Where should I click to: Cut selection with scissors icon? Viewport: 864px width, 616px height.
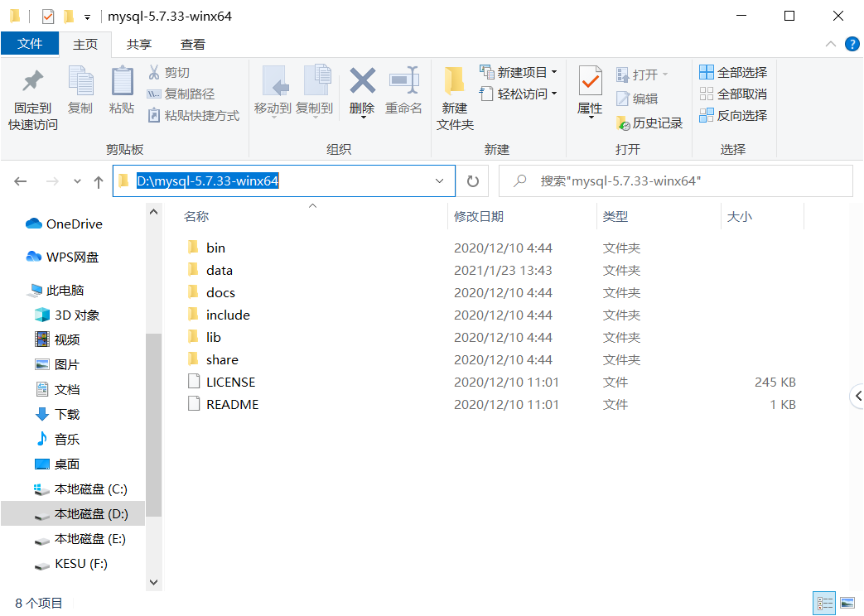click(169, 72)
